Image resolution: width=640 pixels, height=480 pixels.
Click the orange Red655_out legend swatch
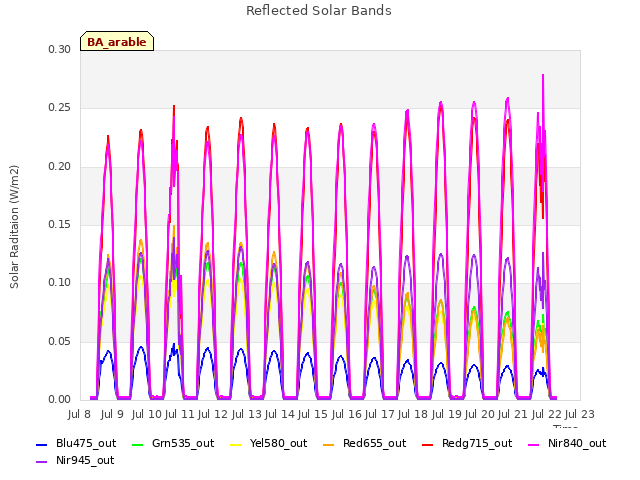point(329,444)
